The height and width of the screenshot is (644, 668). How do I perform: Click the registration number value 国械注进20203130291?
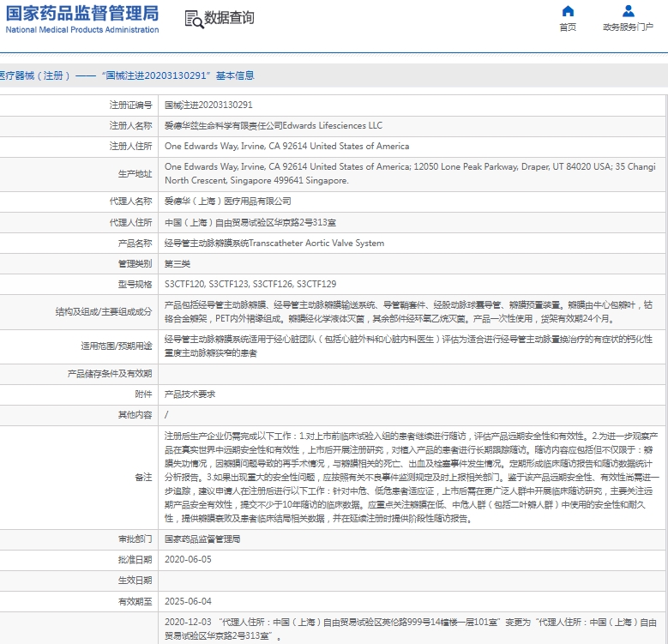(x=208, y=105)
